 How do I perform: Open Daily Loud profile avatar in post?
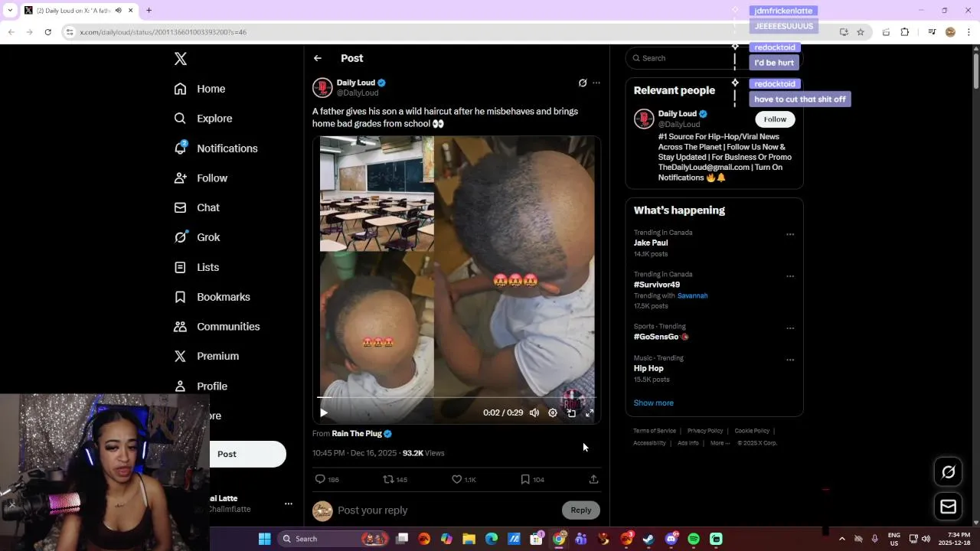pyautogui.click(x=322, y=88)
